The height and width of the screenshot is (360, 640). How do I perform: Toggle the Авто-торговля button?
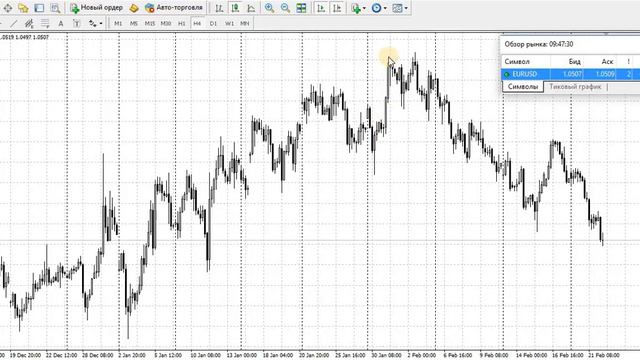coord(174,8)
